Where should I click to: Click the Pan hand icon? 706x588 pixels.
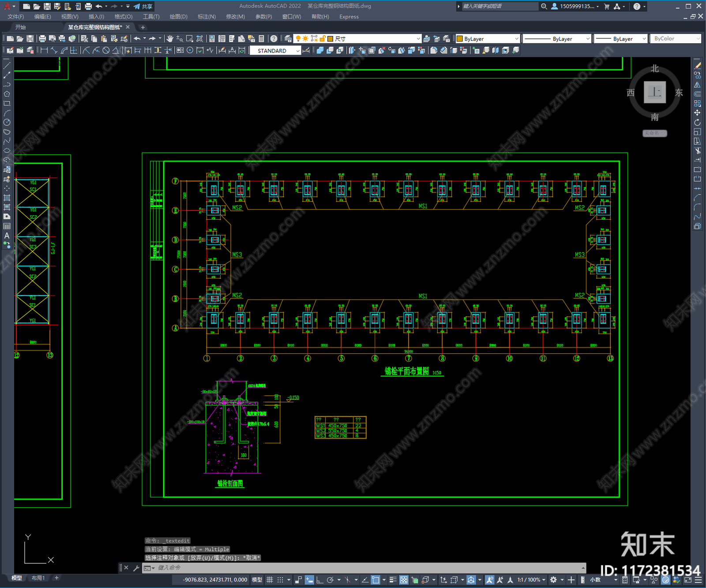170,39
